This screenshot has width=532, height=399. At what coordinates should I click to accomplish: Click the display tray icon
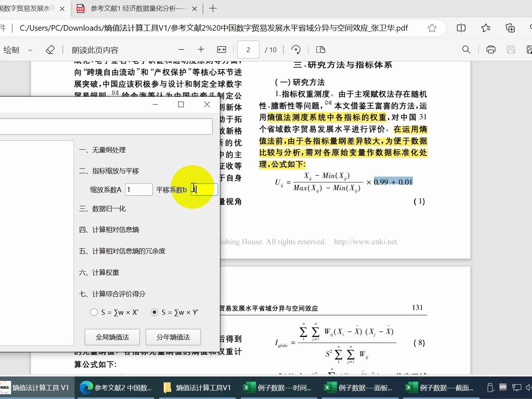coord(516,388)
